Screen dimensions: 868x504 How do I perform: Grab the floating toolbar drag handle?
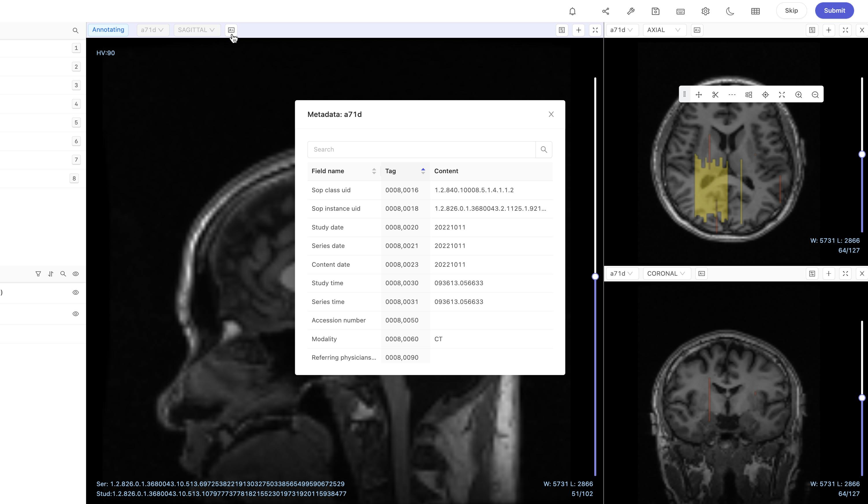684,94
